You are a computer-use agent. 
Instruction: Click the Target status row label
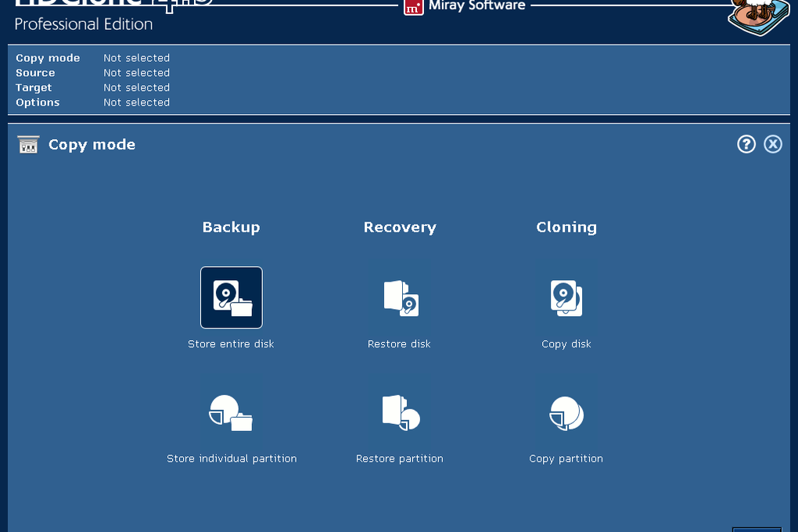[x=34, y=88]
